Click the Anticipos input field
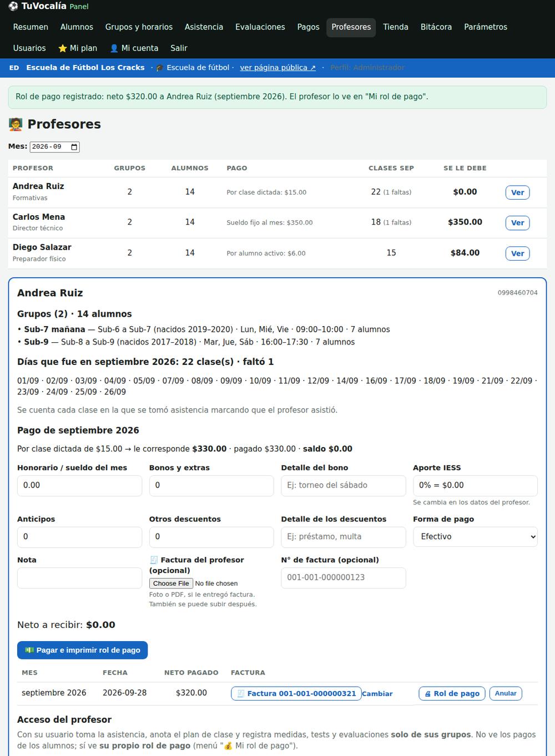Screen dimensions: 555x756 click(x=79, y=537)
